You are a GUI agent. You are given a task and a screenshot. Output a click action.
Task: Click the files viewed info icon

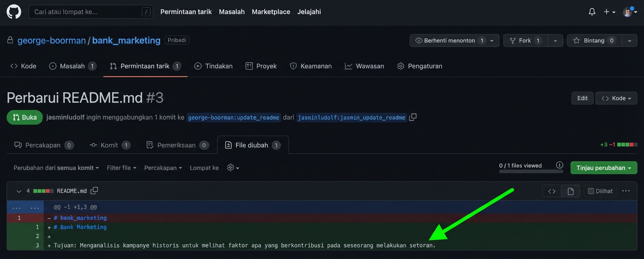[x=560, y=165]
